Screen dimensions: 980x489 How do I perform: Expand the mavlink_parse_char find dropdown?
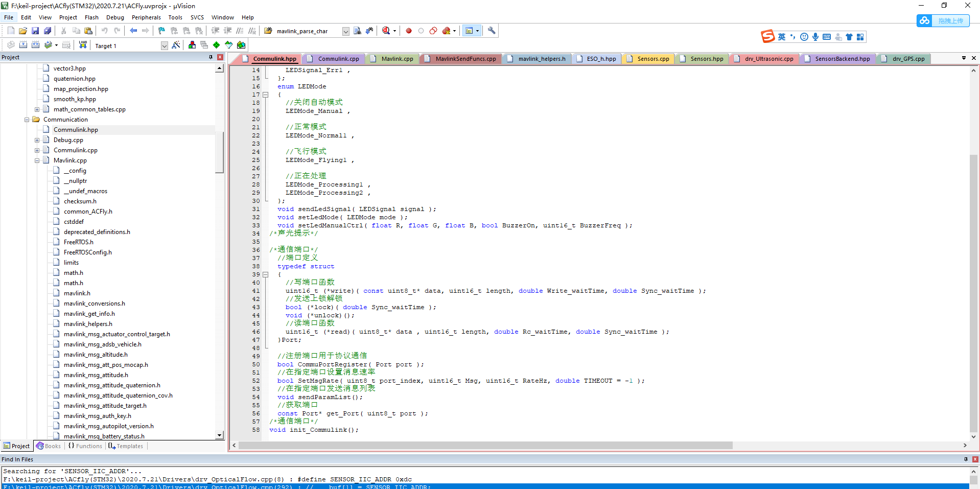click(345, 31)
